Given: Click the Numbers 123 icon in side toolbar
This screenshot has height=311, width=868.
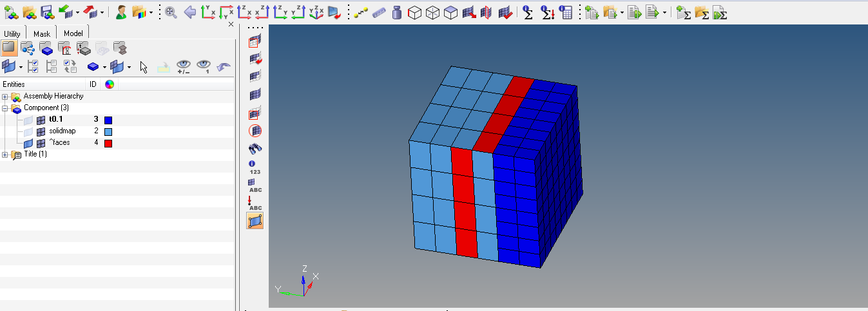Looking at the screenshot, I should (255, 167).
